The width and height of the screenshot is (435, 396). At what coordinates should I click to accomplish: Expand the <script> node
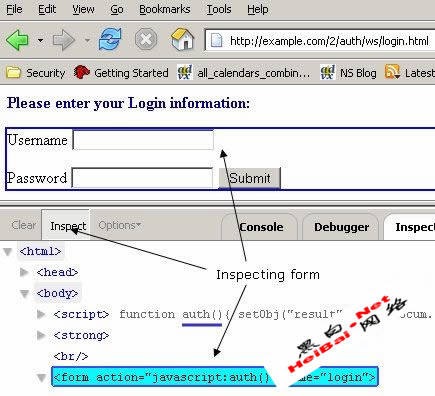point(41,314)
